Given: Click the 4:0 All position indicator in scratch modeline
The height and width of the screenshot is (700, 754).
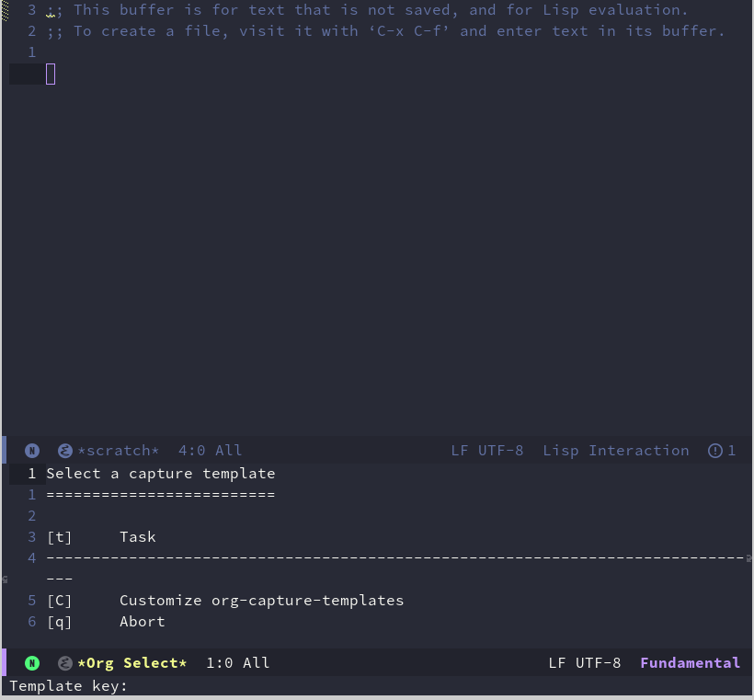Looking at the screenshot, I should tap(210, 451).
